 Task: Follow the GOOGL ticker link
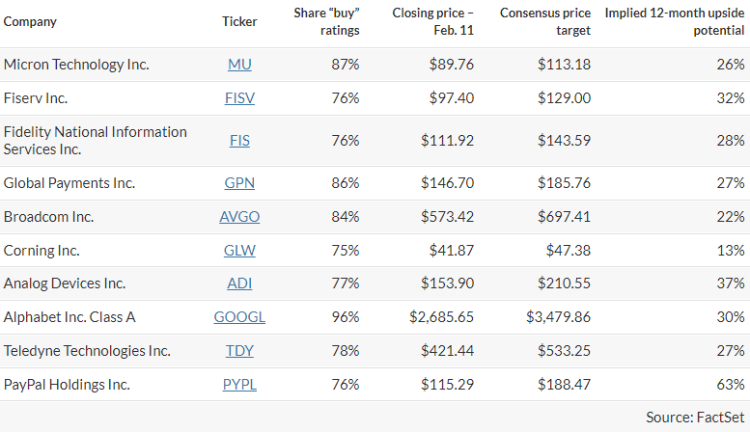(x=239, y=317)
